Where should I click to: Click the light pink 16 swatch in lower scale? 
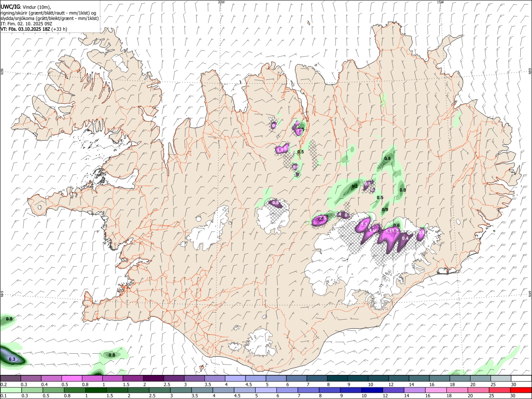coord(435,390)
